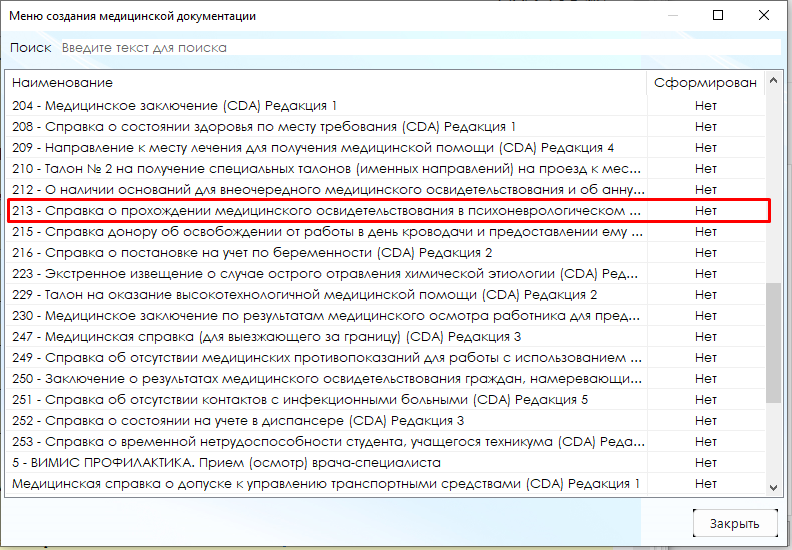This screenshot has height=550, width=792.
Task: Select row '230 - Медицинское заключение по результатам осмотра'
Action: [386, 316]
